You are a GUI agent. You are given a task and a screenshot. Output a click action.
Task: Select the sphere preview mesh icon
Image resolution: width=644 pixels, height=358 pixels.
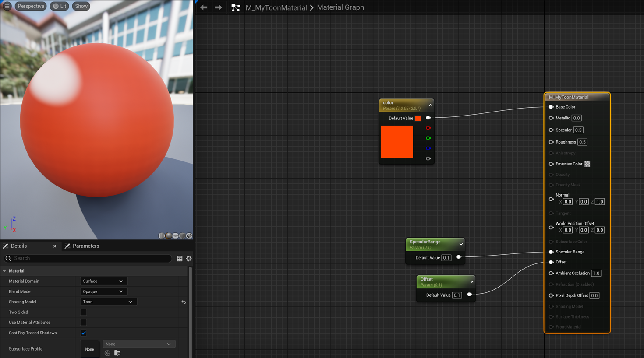169,236
